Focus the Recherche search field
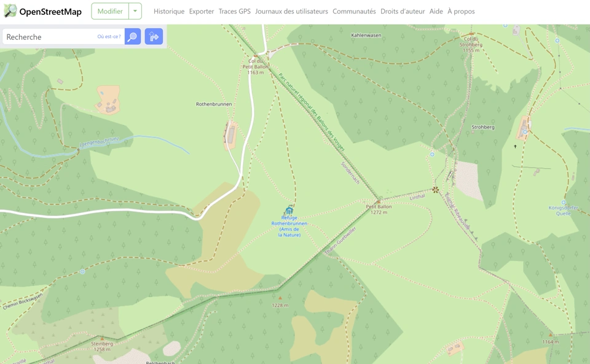 click(x=50, y=36)
